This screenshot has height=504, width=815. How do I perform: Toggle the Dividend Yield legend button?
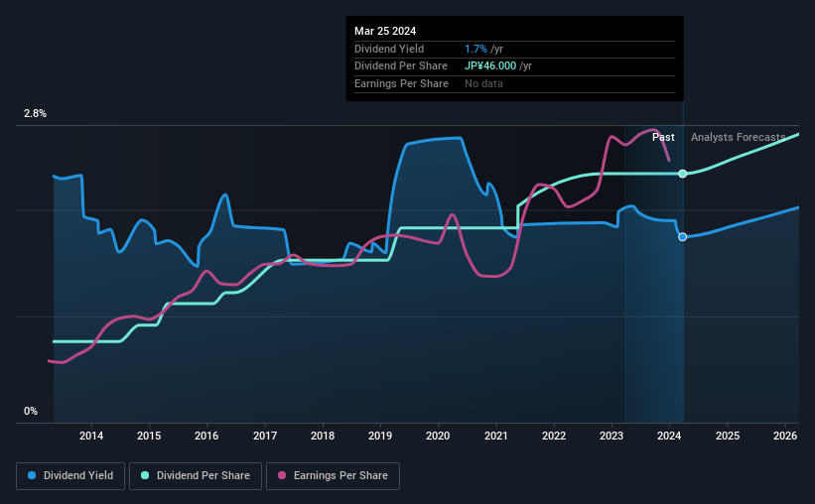(x=70, y=476)
